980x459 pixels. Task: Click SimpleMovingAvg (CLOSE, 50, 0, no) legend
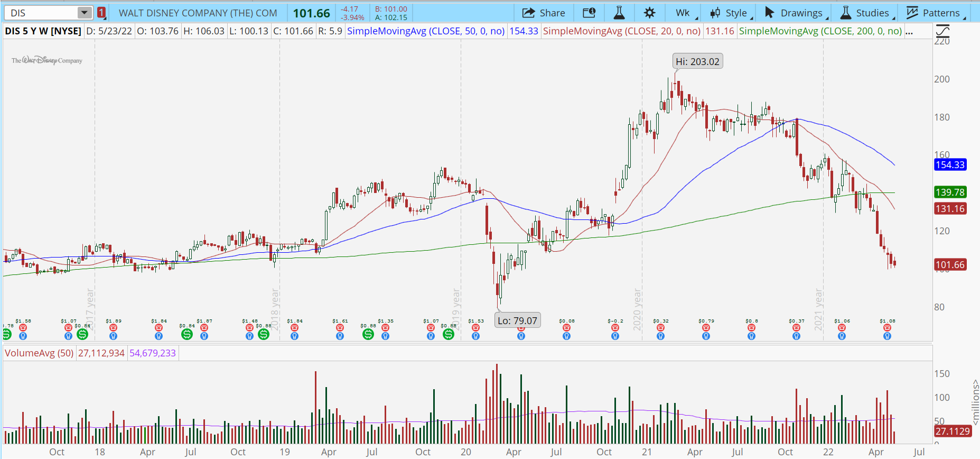(425, 31)
